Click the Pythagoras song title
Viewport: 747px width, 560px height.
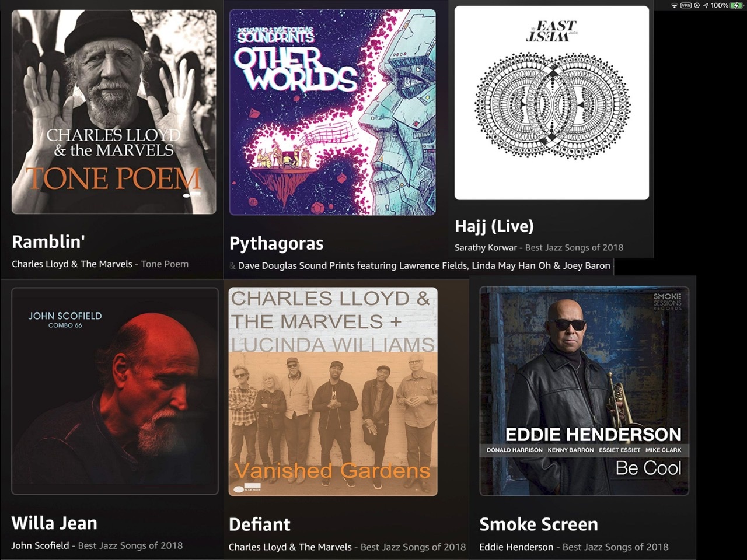[276, 243]
